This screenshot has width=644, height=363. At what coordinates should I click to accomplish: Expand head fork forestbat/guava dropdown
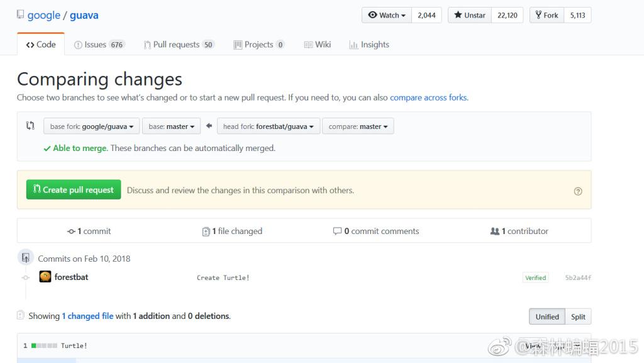pyautogui.click(x=268, y=126)
